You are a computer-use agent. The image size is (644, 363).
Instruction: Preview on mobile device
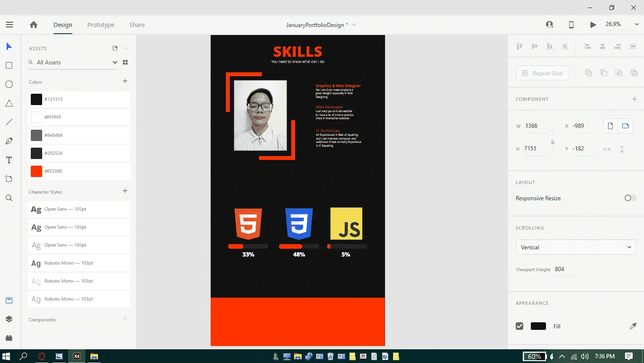click(571, 25)
